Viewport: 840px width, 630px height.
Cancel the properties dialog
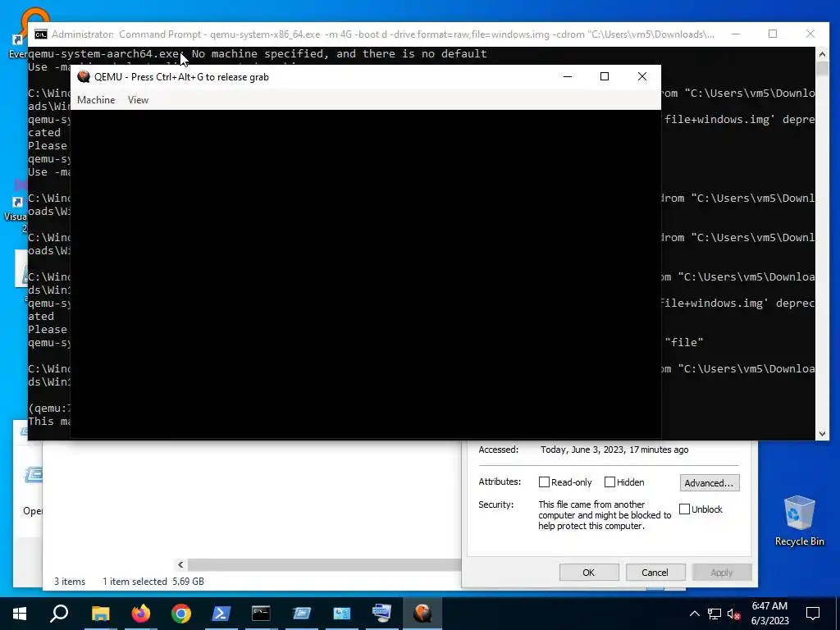pyautogui.click(x=655, y=572)
